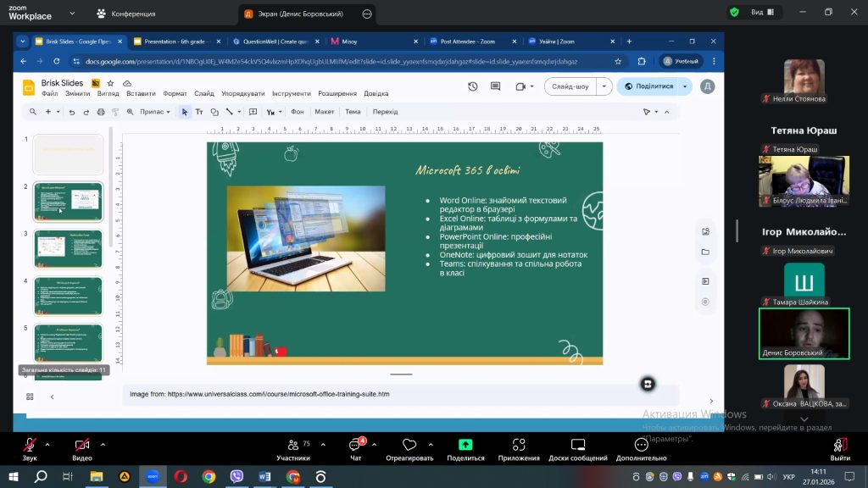Select slide 3 thumbnail in filmstrip
Viewport: 868px width, 488px height.
tap(68, 249)
